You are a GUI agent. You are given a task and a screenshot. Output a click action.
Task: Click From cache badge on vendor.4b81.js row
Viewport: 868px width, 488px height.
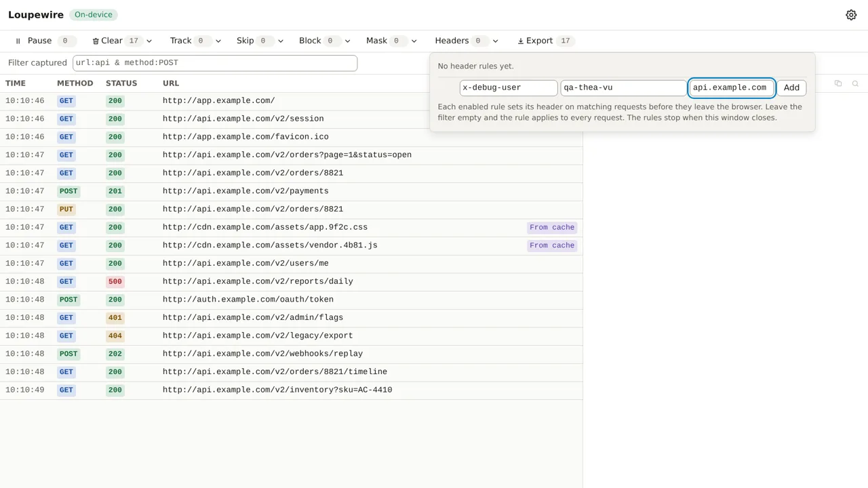pyautogui.click(x=552, y=245)
